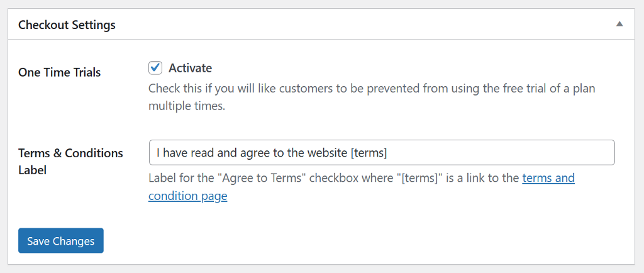Click the Terms & Conditions Label heading

70,161
